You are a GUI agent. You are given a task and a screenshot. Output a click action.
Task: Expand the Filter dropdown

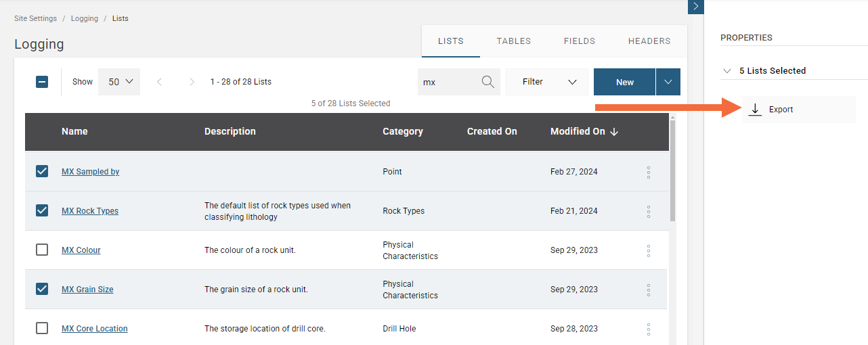coord(548,82)
